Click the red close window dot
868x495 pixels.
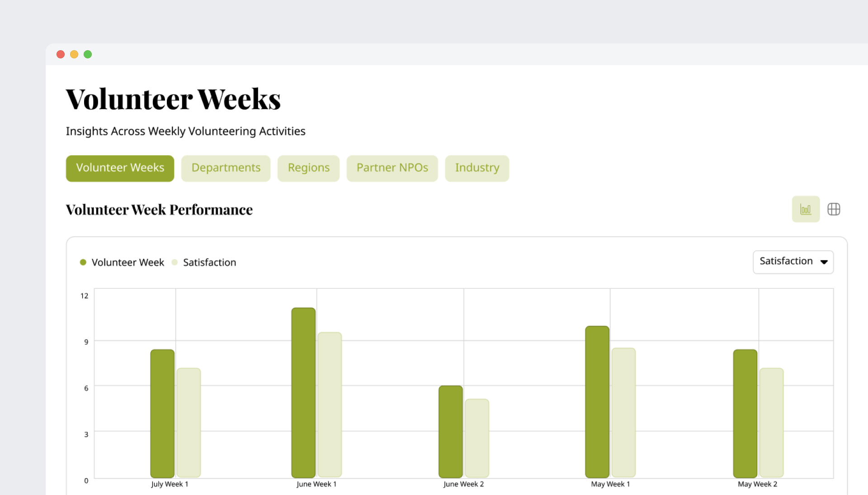(x=61, y=54)
